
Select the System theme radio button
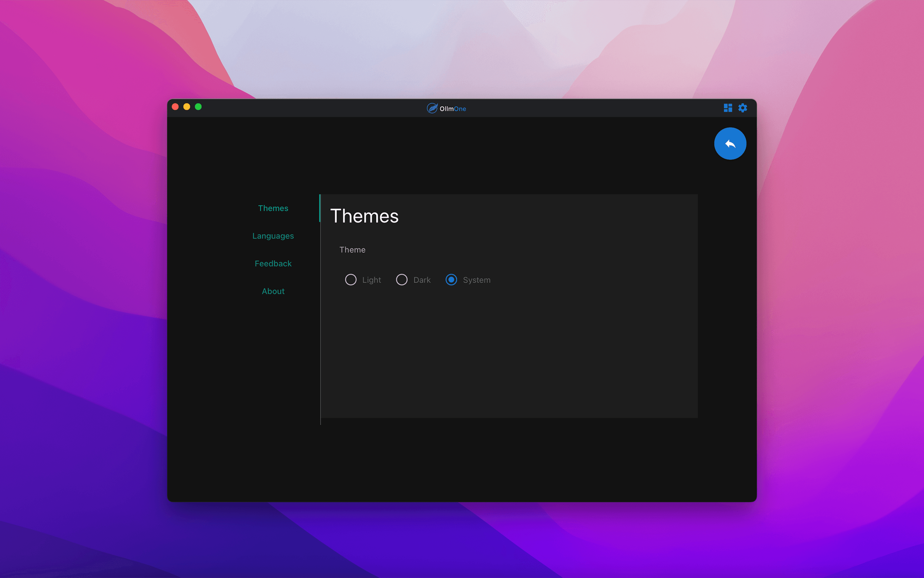click(451, 280)
